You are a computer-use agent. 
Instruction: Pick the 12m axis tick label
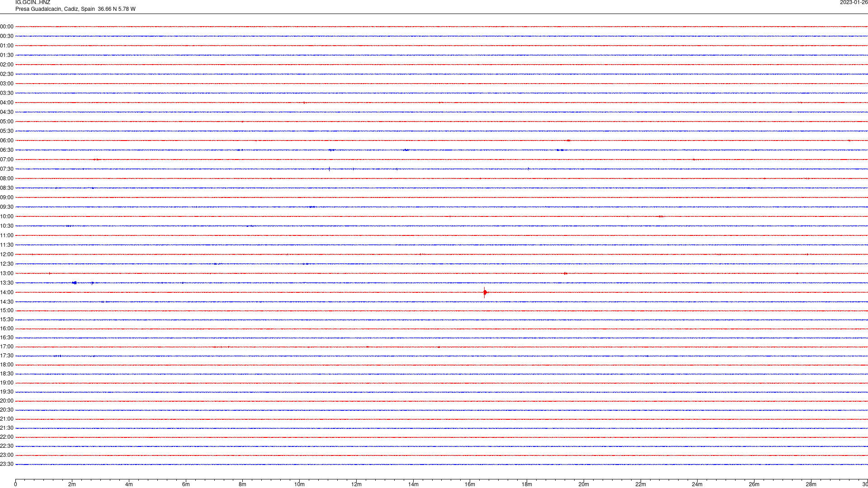tap(356, 484)
